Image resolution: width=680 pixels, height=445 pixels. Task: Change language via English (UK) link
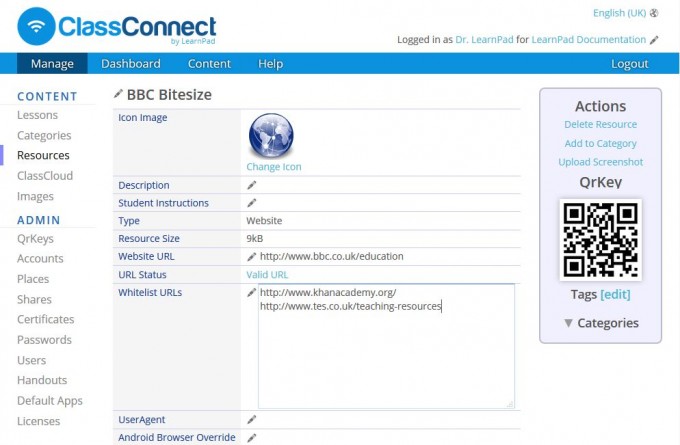coord(619,13)
